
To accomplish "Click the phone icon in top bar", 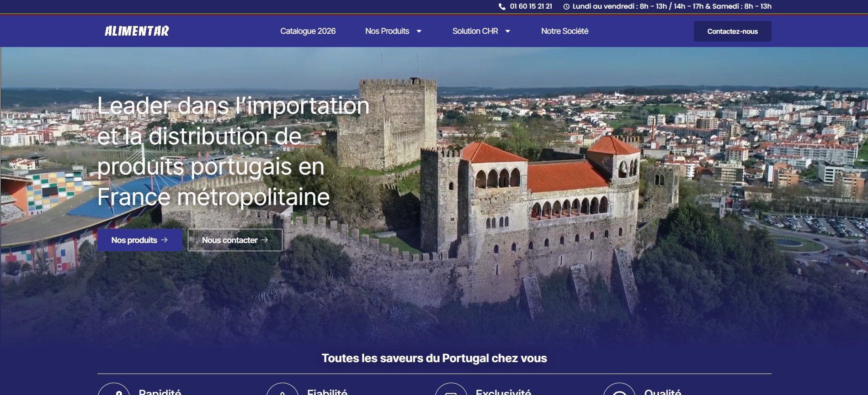I will [502, 6].
